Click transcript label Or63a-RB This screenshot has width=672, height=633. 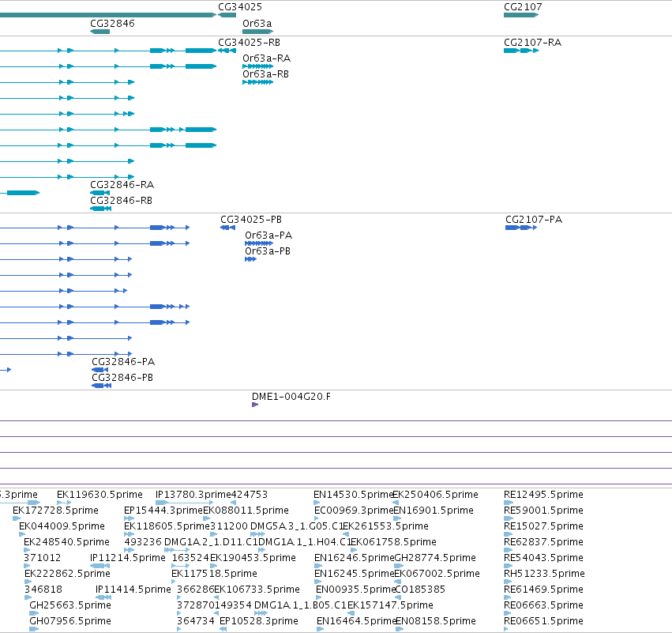265,74
